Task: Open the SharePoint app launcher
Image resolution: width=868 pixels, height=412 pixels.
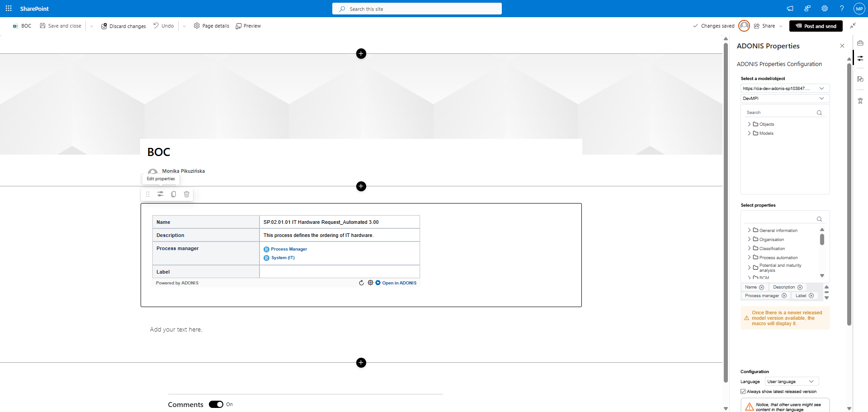Action: pyautogui.click(x=9, y=9)
